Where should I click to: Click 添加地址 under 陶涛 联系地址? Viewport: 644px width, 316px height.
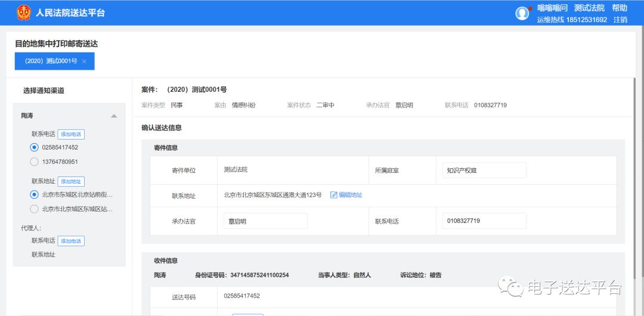(x=71, y=181)
